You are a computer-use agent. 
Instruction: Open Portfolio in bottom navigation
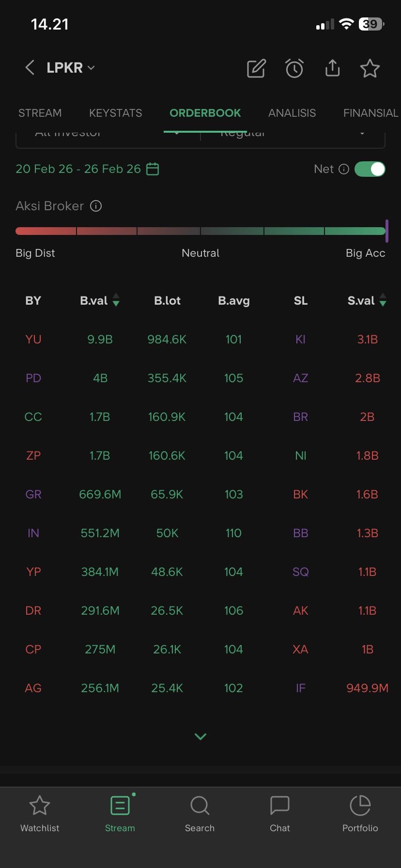360,814
